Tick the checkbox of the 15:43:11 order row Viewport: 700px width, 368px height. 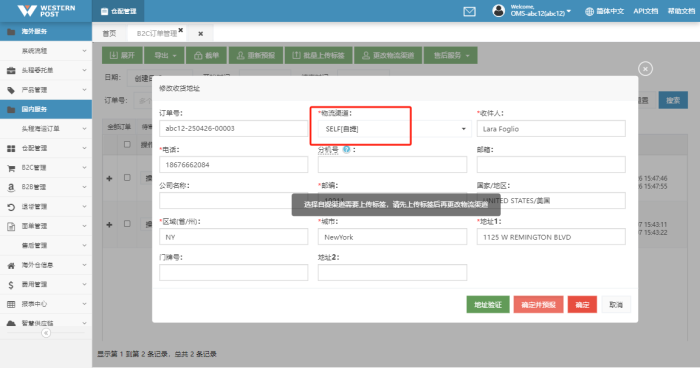127,224
